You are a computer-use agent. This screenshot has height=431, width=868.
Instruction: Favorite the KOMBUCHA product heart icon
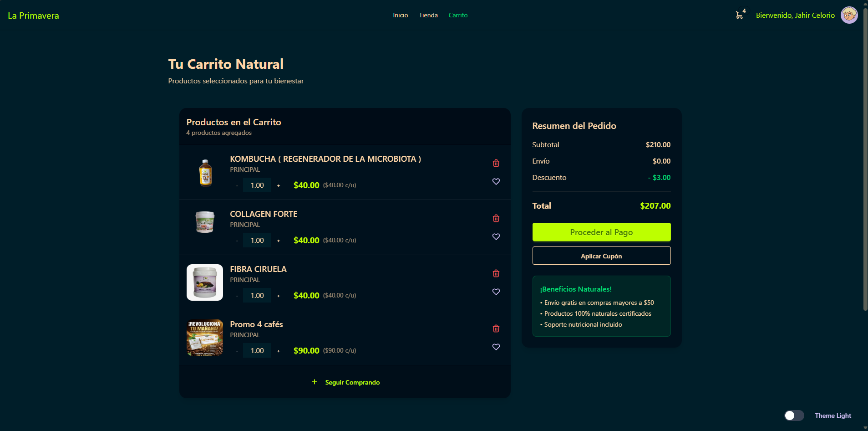[496, 181]
